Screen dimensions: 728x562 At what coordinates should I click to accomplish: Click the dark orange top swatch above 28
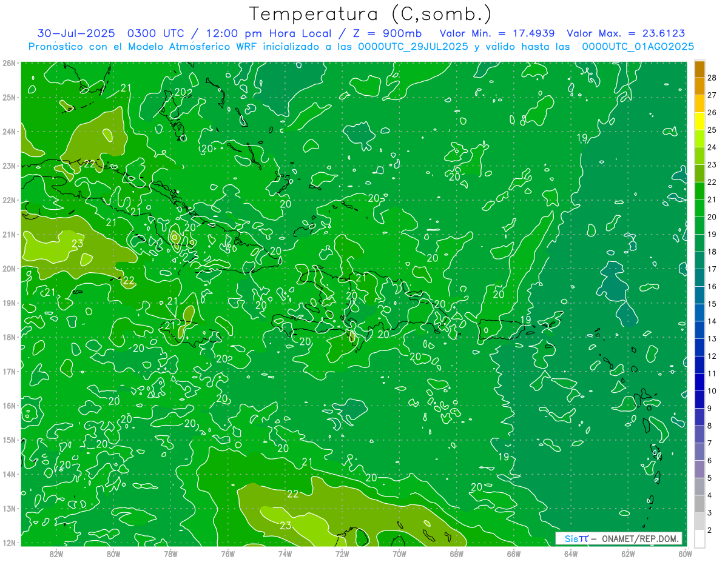pyautogui.click(x=699, y=69)
